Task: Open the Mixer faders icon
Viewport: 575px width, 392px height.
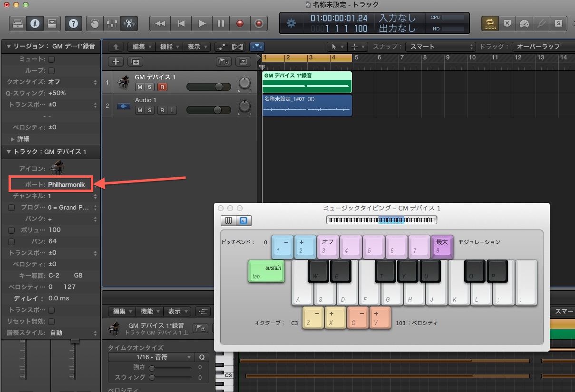Action: click(x=112, y=23)
